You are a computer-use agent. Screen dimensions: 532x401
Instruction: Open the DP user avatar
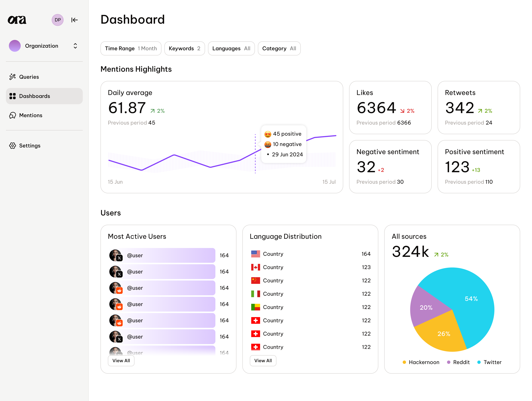(57, 20)
